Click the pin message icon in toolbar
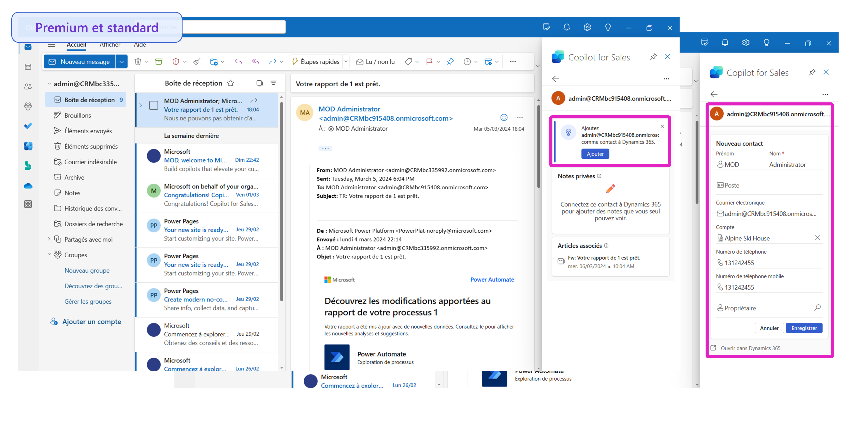 click(x=450, y=62)
